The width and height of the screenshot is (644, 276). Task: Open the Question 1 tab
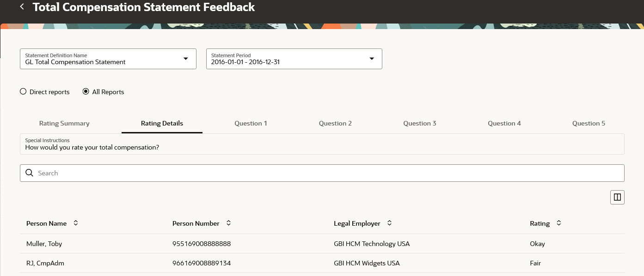(x=251, y=123)
